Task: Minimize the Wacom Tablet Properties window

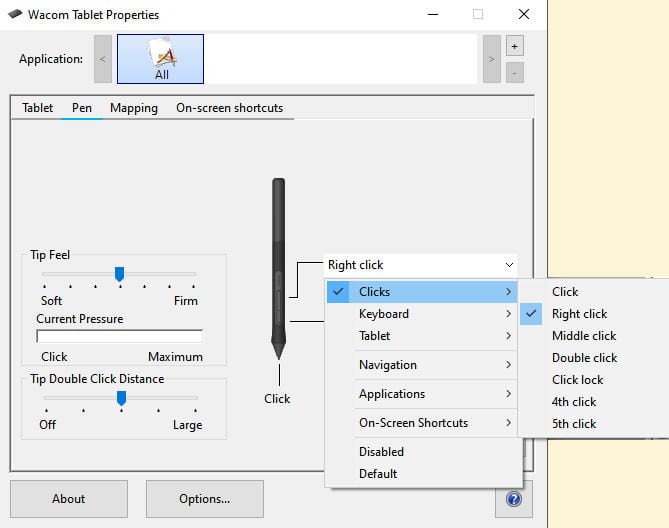Action: click(433, 15)
